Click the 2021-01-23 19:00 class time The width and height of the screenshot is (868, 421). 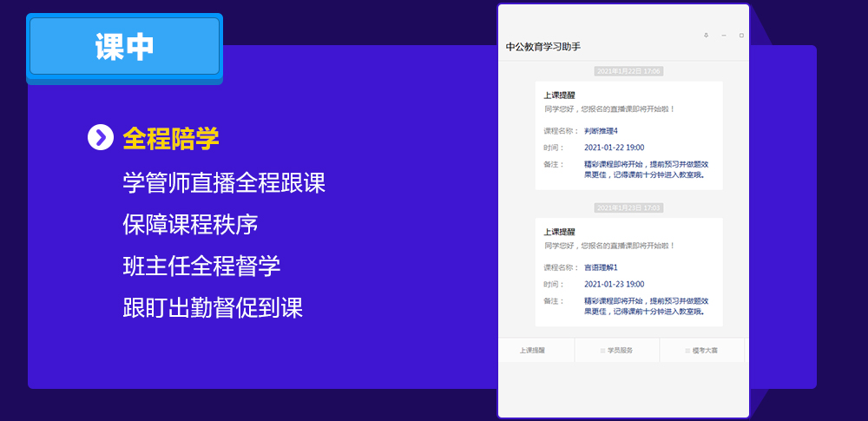[x=614, y=284]
